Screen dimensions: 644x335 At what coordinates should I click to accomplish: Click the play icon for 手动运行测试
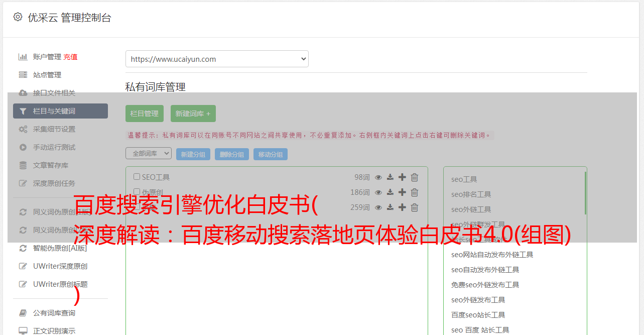point(23,147)
